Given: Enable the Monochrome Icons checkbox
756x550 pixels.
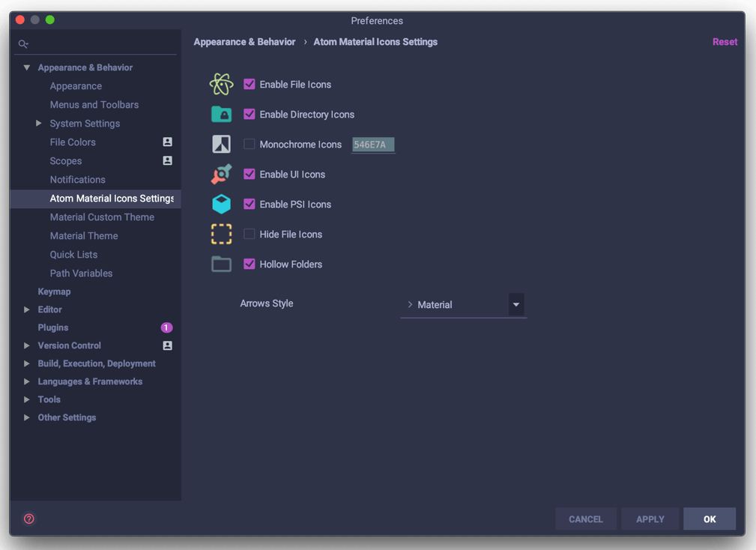Looking at the screenshot, I should pyautogui.click(x=250, y=144).
